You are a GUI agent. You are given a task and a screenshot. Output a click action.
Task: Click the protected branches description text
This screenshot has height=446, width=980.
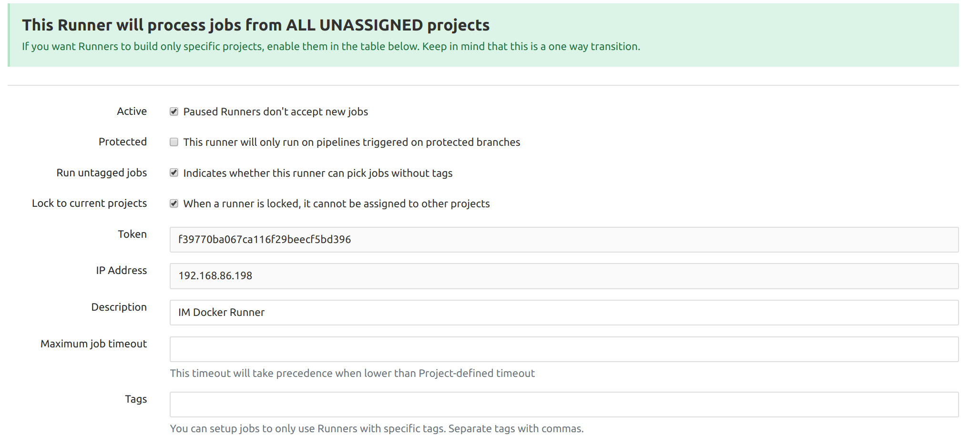pos(351,142)
